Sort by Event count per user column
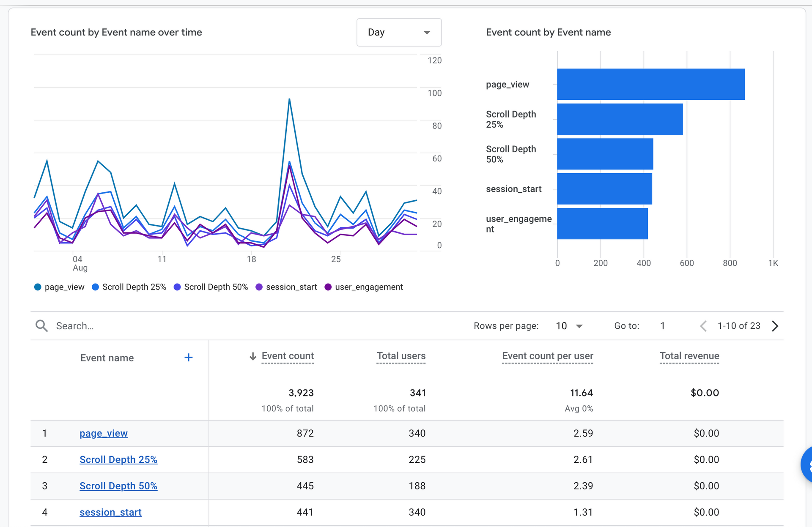The image size is (812, 527). [x=547, y=356]
